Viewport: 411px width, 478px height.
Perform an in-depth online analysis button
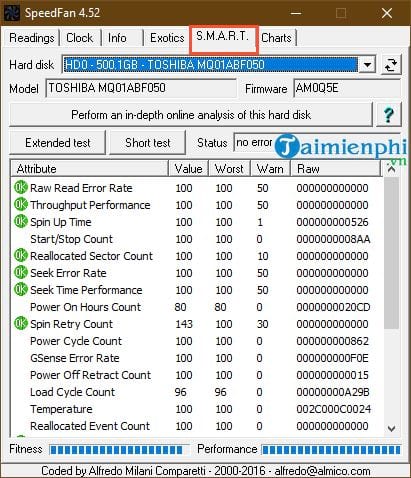click(x=191, y=115)
